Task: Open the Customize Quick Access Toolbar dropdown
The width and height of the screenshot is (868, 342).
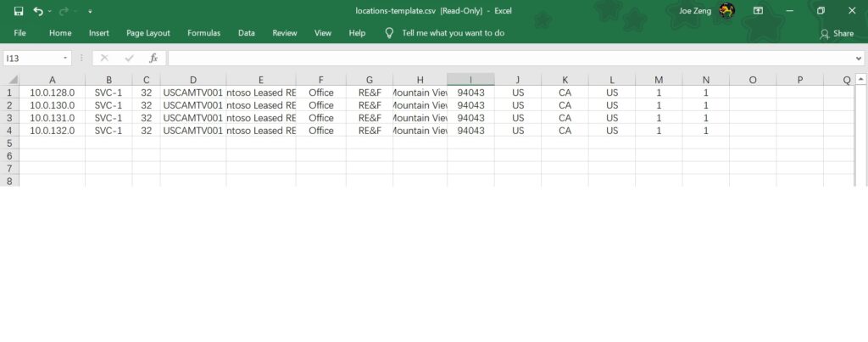Action: (91, 12)
